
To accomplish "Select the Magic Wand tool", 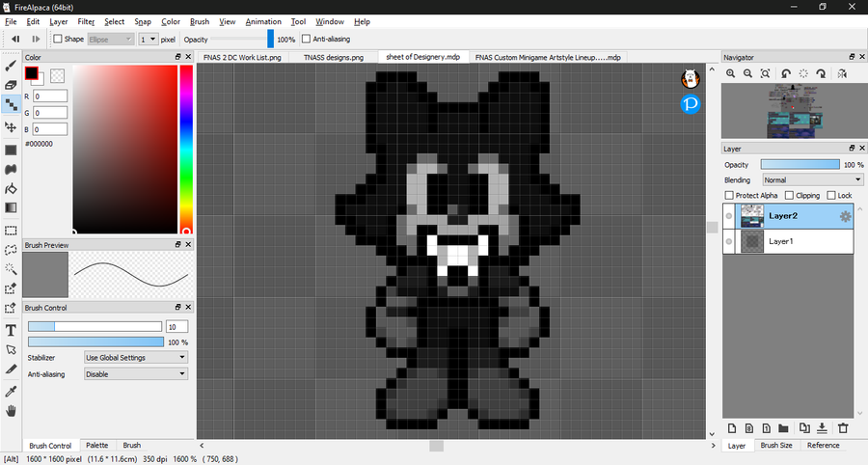I will [x=11, y=269].
